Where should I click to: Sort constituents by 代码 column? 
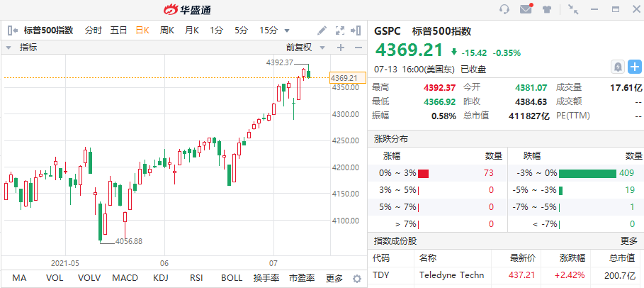pos(381,258)
